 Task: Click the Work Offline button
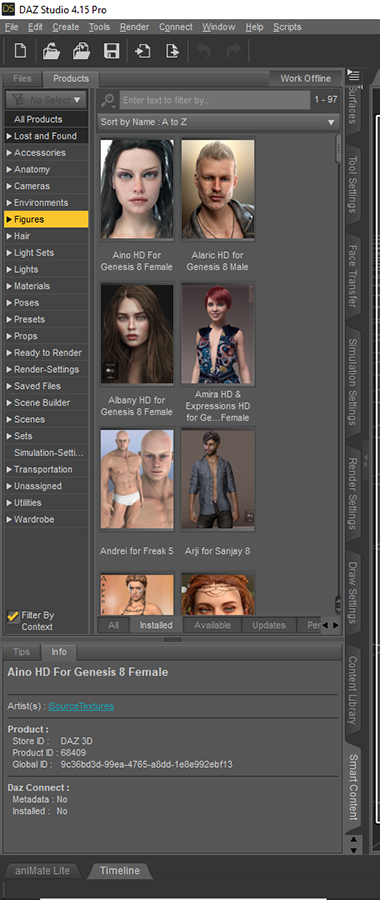coord(305,79)
